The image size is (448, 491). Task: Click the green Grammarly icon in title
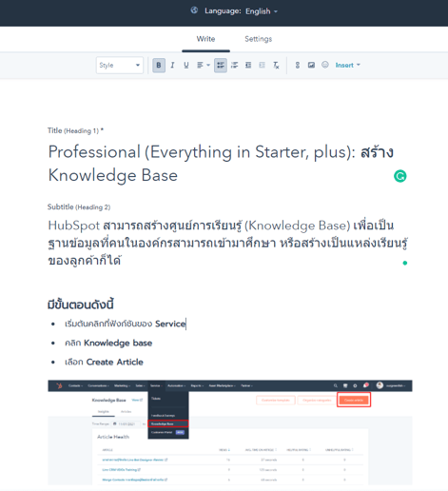[x=400, y=176]
